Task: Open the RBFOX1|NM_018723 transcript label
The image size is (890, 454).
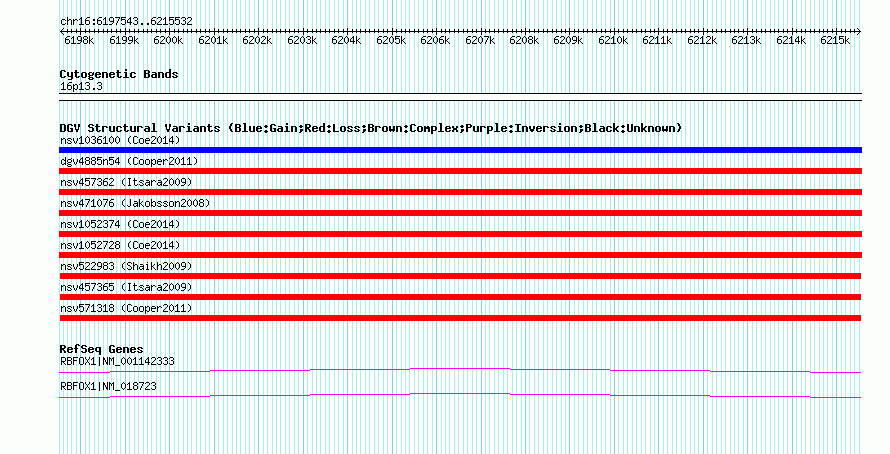Action: point(108,386)
